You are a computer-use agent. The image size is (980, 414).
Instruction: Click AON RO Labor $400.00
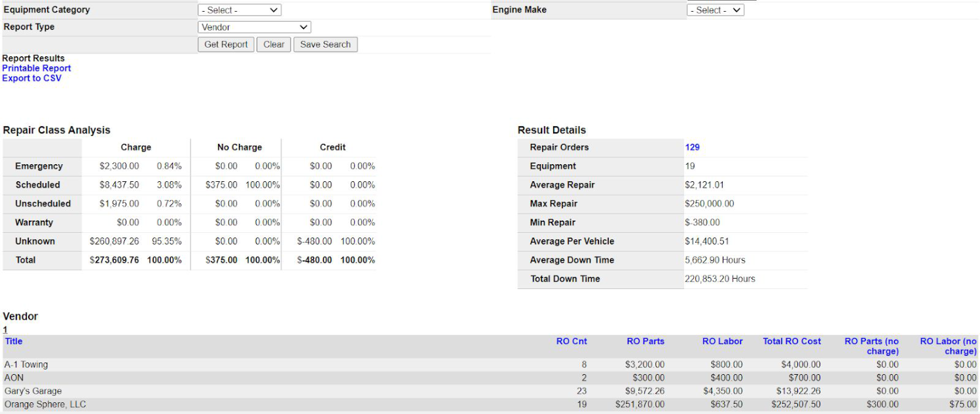[x=727, y=378]
